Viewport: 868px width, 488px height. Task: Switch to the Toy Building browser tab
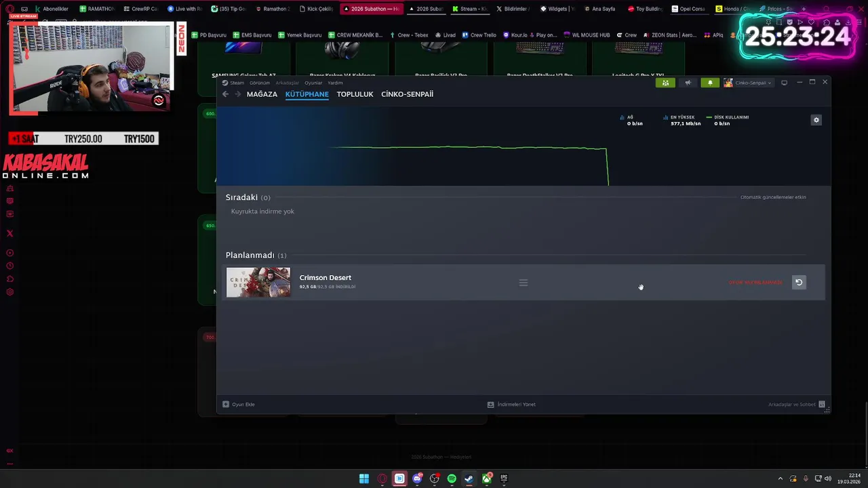pos(646,9)
